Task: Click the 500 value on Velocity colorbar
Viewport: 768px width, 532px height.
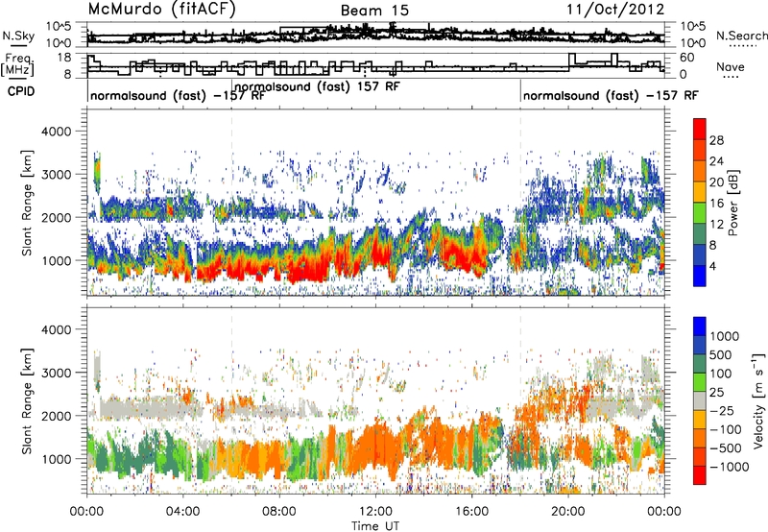Action: tap(721, 355)
